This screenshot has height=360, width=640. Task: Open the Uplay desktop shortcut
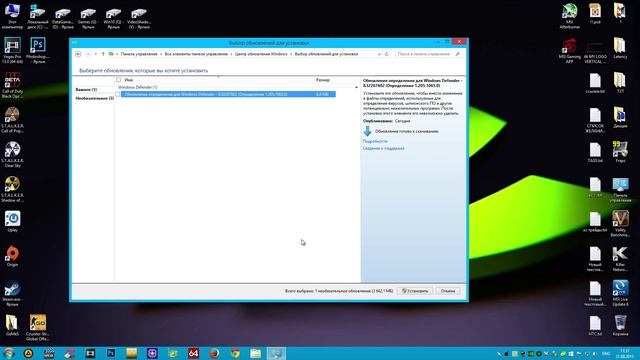12,222
